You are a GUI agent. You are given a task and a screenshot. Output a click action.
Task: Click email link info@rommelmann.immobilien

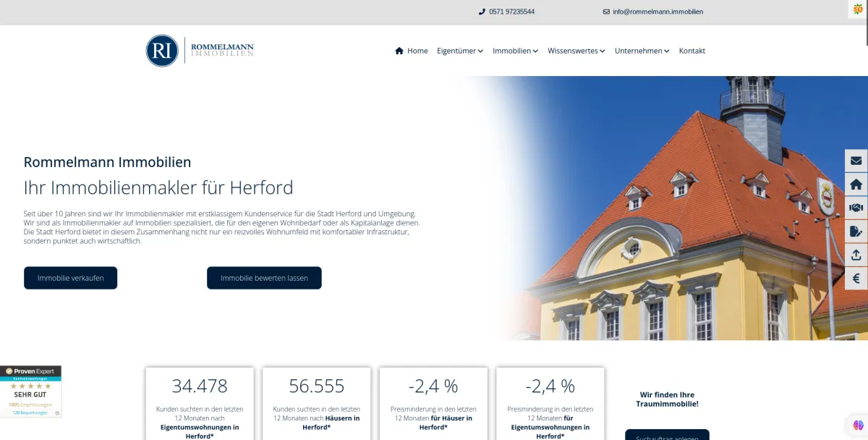pyautogui.click(x=658, y=12)
